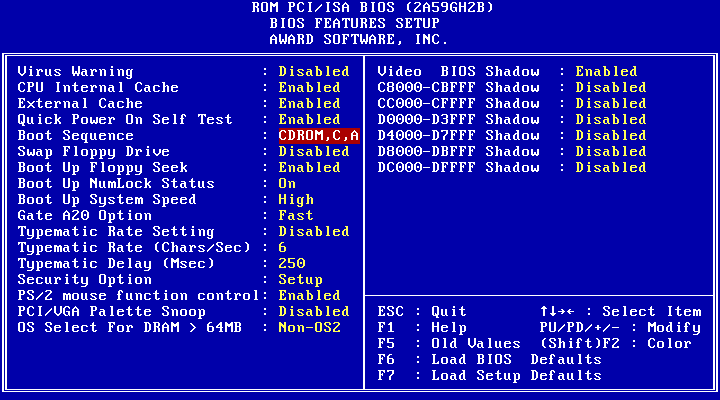The width and height of the screenshot is (720, 400).
Task: Toggle PS/2 mouse function control Enabled value
Action: point(309,295)
